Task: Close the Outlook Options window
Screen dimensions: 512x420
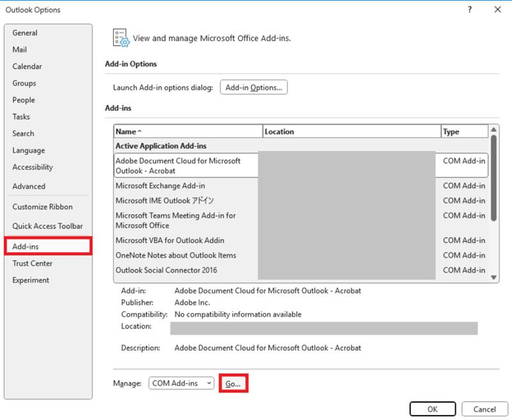Action: 498,10
